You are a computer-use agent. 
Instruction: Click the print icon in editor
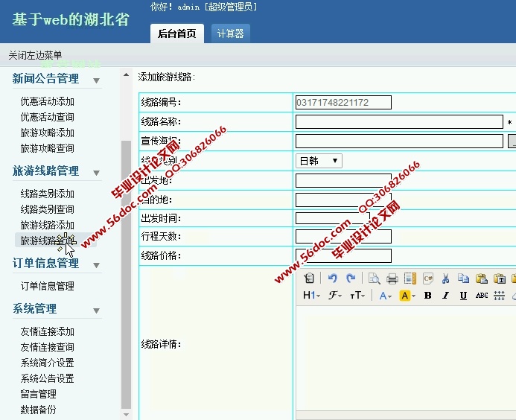tap(392, 279)
